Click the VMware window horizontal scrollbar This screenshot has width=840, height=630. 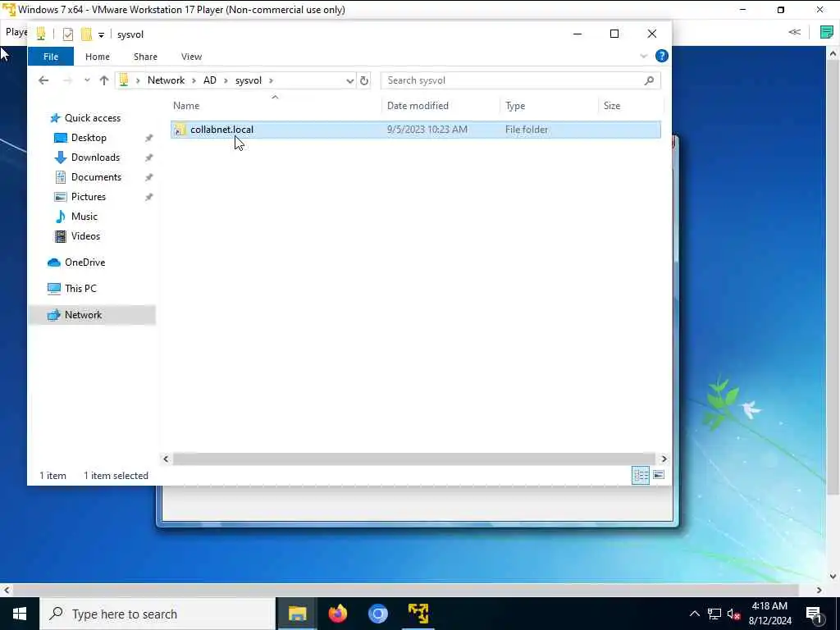405,590
